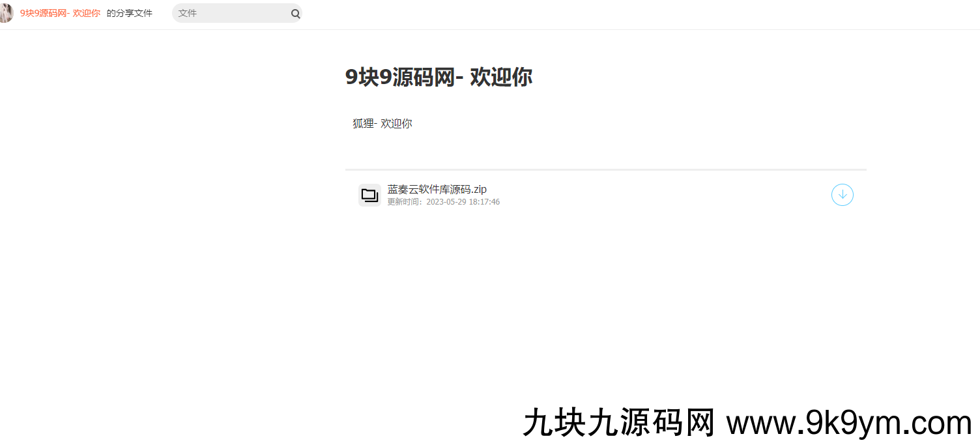
Task: Click the file type icon beside 蓝奏云软件库源码.zip
Action: (x=369, y=195)
